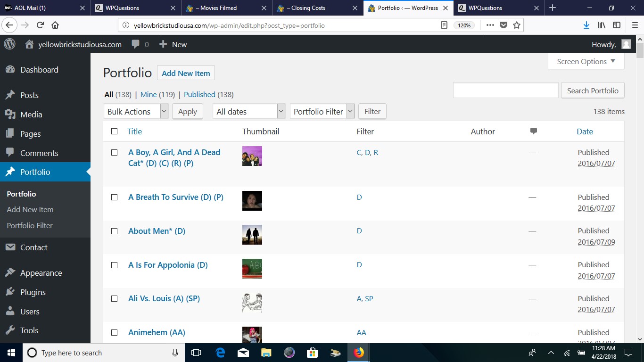Switch to the AOL Mail tab
644x362 pixels.
(x=45, y=8)
